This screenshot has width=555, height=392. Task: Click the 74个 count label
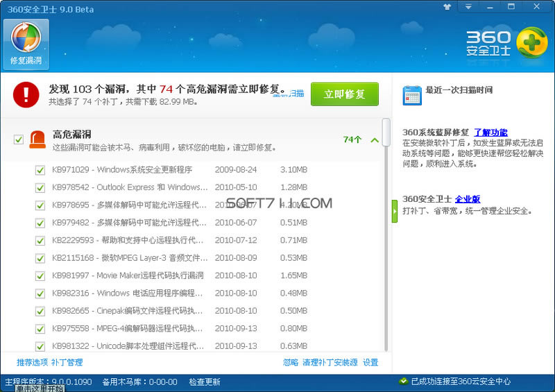[352, 139]
